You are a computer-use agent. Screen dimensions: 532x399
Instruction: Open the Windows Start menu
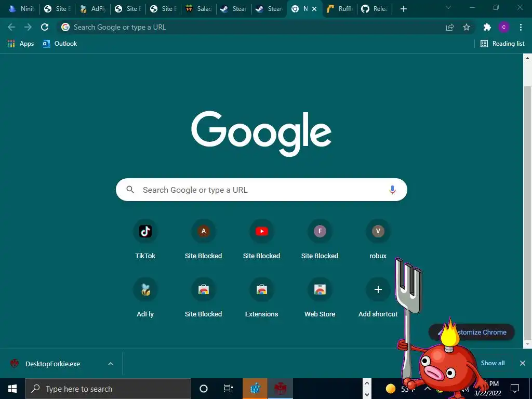tap(12, 389)
